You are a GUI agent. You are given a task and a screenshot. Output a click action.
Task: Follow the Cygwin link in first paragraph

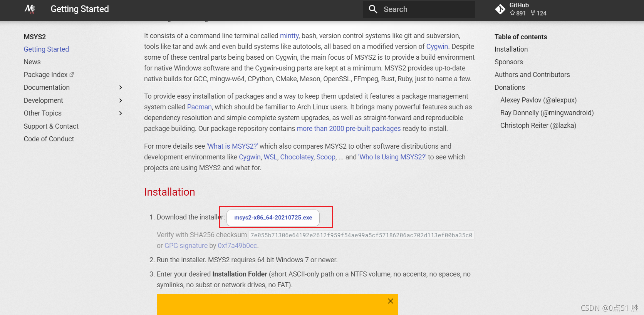(x=437, y=47)
